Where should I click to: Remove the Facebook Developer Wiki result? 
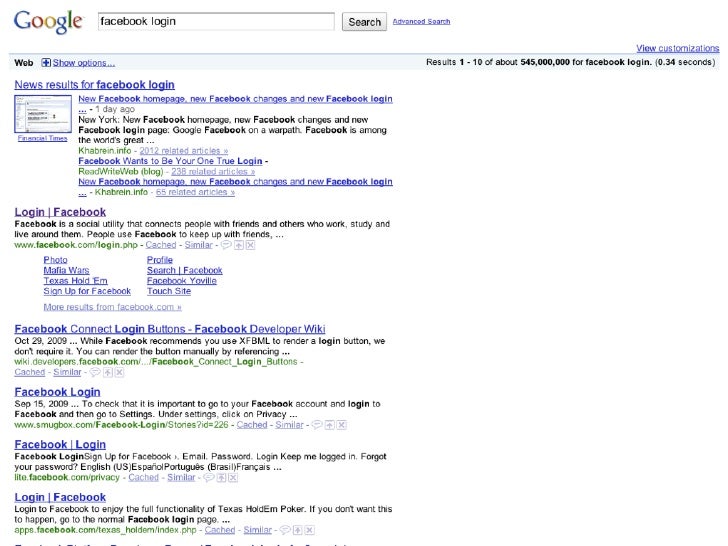pos(119,372)
